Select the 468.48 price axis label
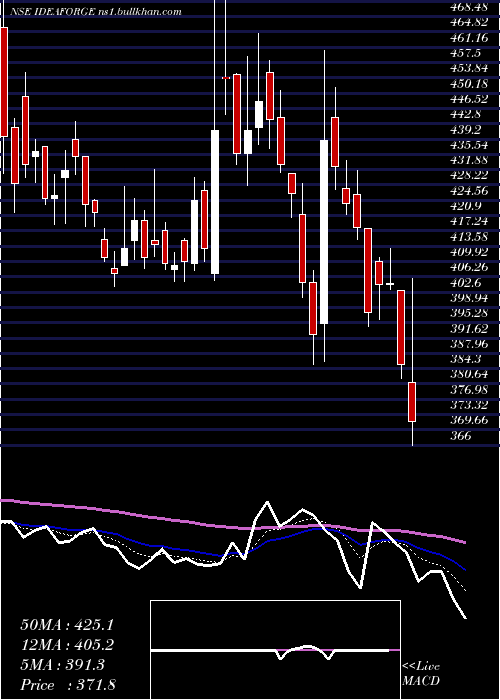Screen dimensions: 500x700 pyautogui.click(x=469, y=7)
